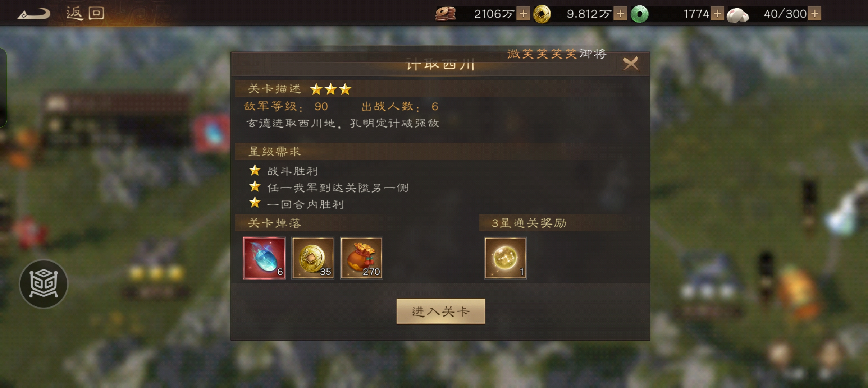Add stamina with plus beside 40/300

pyautogui.click(x=815, y=14)
